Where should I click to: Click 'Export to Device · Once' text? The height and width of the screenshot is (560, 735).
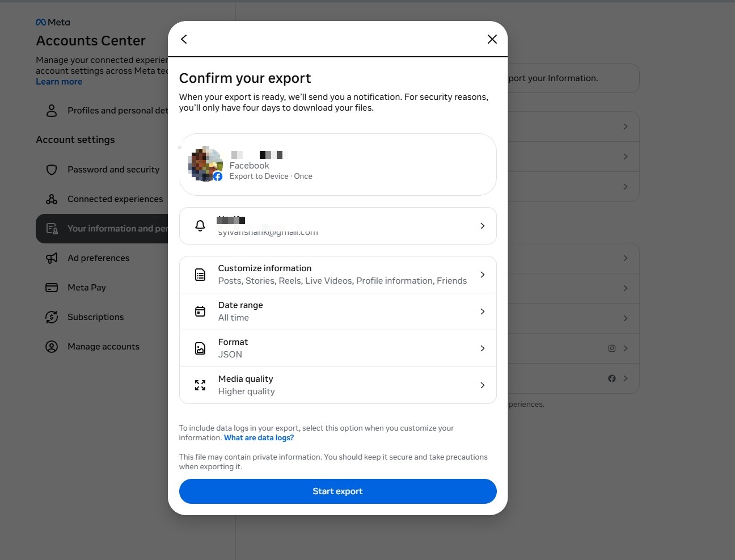tap(271, 176)
